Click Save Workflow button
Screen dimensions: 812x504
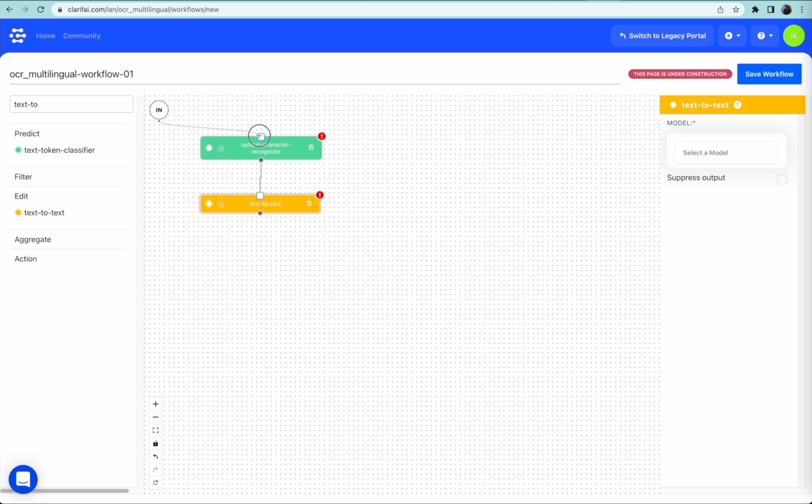click(x=769, y=74)
